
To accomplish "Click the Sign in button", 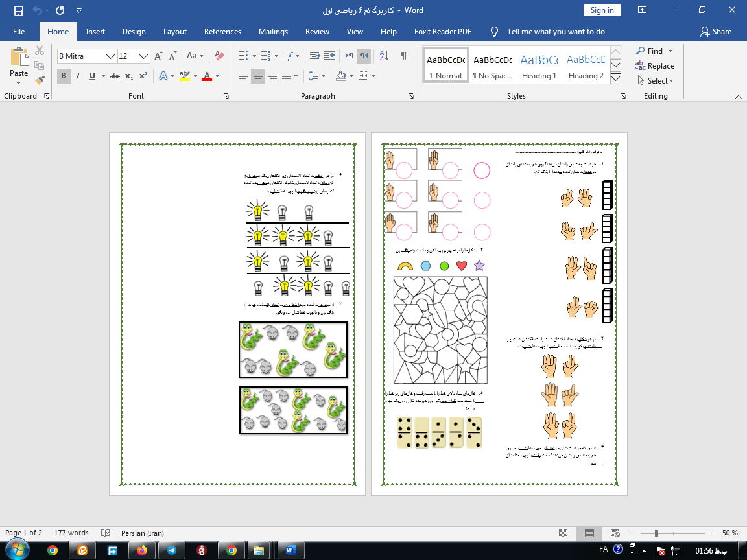I will [x=602, y=10].
